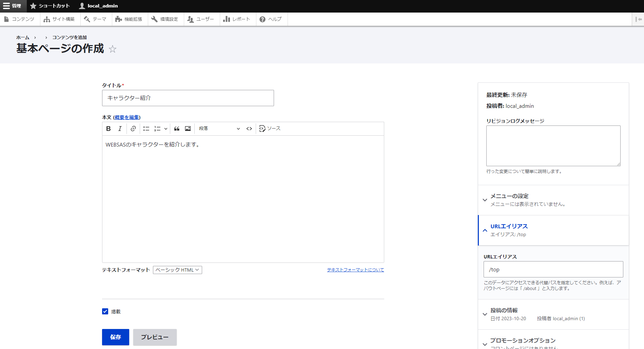Expand the メニューの設定 section
Screen dimensions: 644x349
point(553,200)
